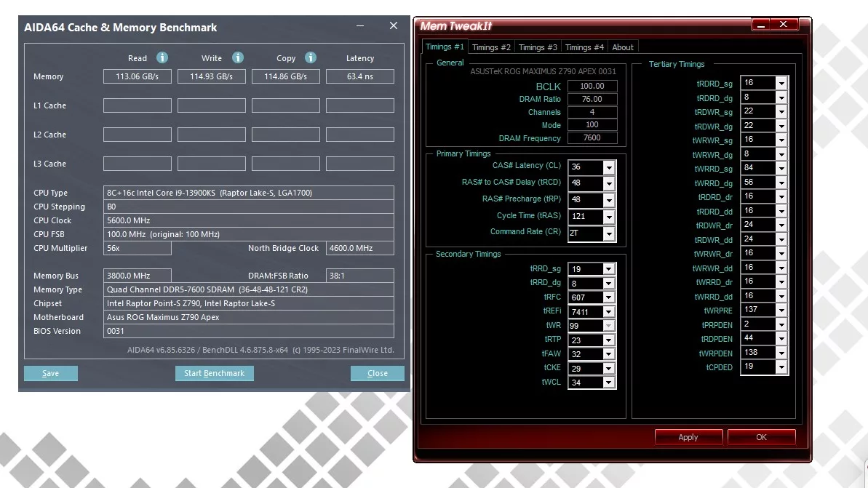Image resolution: width=868 pixels, height=488 pixels.
Task: Open the tRDPDEN dropdown
Action: point(781,338)
